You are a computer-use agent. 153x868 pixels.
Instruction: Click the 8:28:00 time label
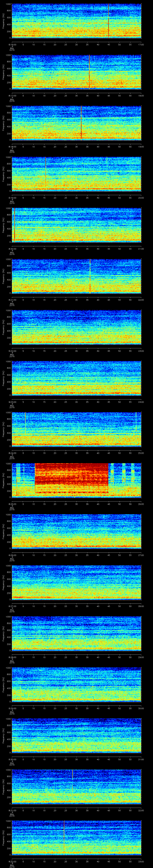[x=12, y=657]
